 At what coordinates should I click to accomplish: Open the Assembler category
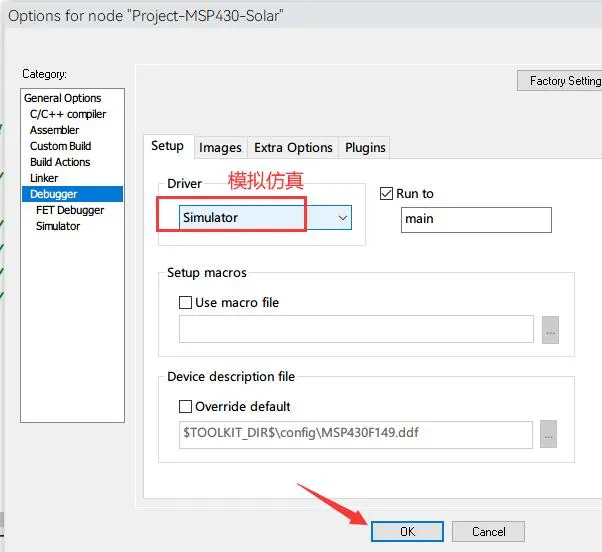coord(54,130)
